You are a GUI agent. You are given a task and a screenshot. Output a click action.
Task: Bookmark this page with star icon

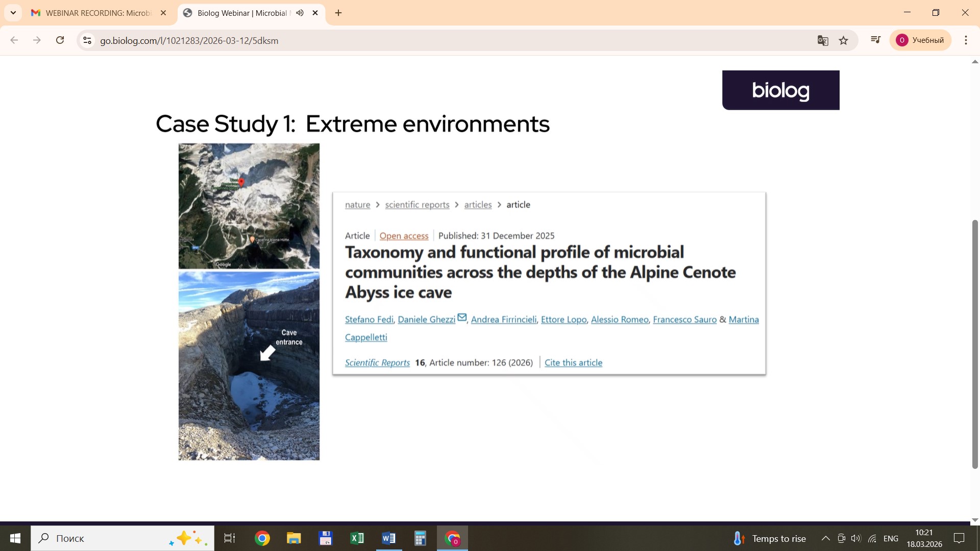click(843, 40)
